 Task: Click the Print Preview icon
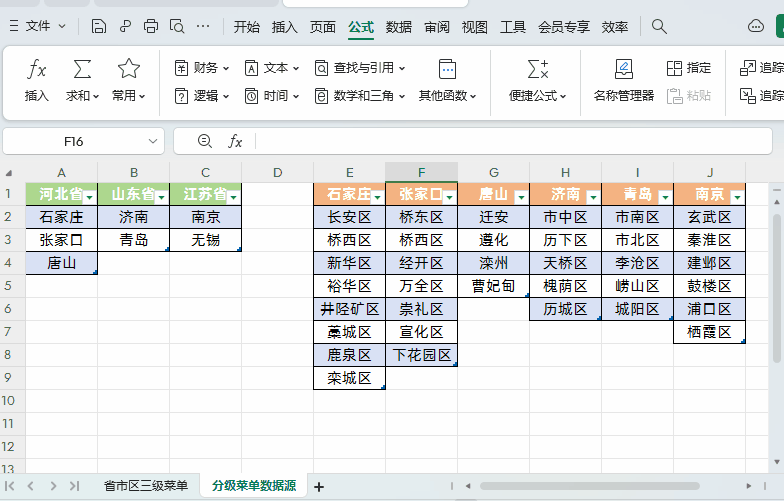[x=176, y=26]
